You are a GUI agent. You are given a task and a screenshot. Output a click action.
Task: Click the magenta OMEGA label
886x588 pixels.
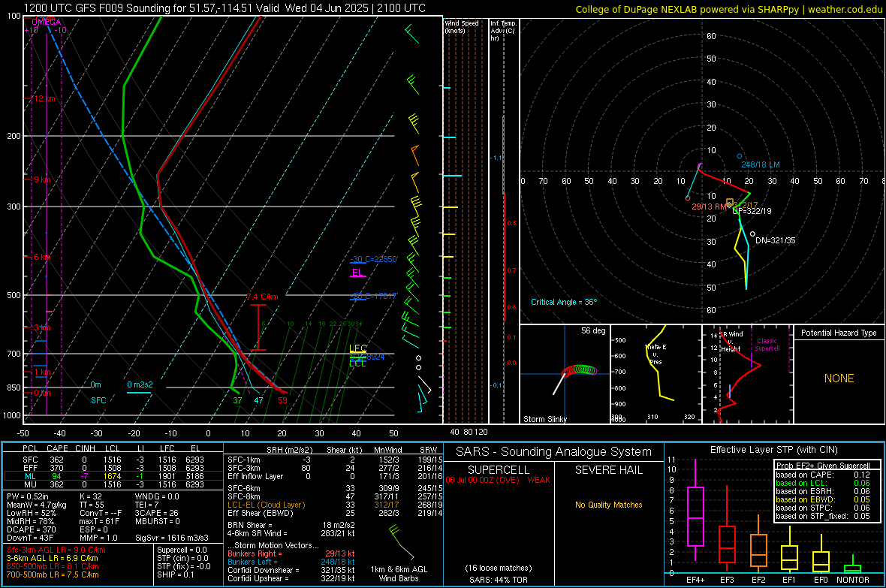[47, 22]
